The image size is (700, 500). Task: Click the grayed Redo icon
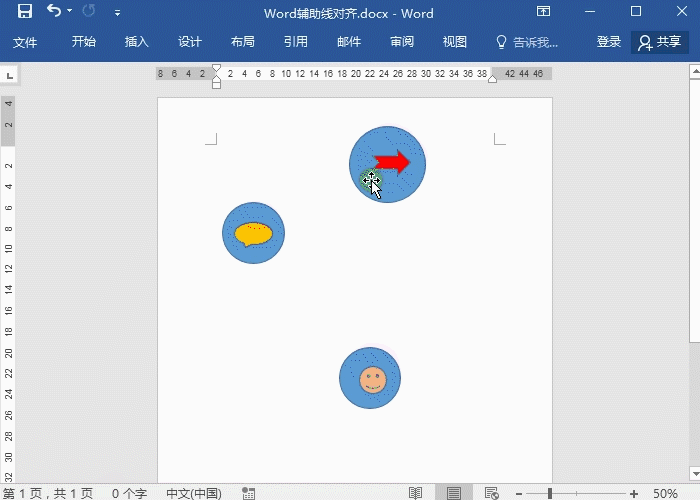point(89,11)
